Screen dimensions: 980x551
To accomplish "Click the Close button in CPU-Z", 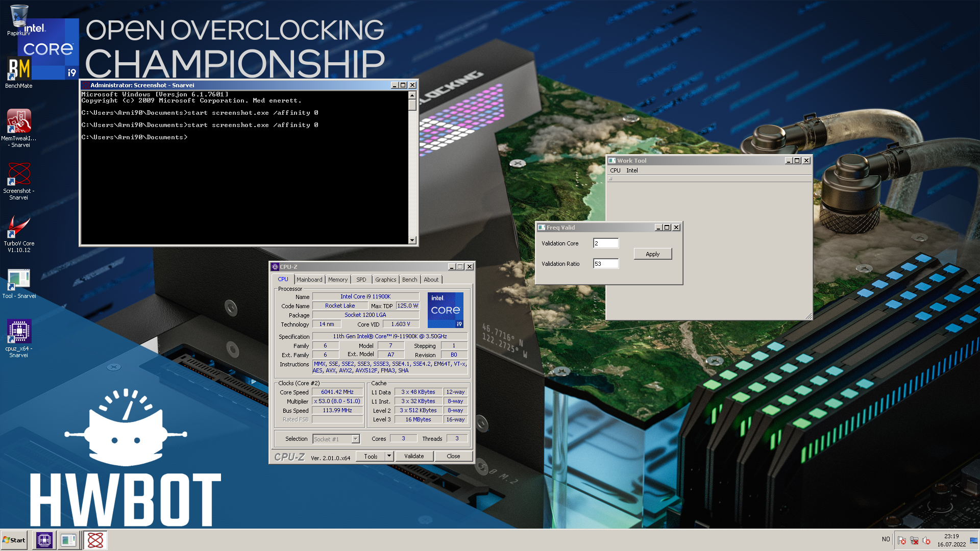I will click(453, 456).
